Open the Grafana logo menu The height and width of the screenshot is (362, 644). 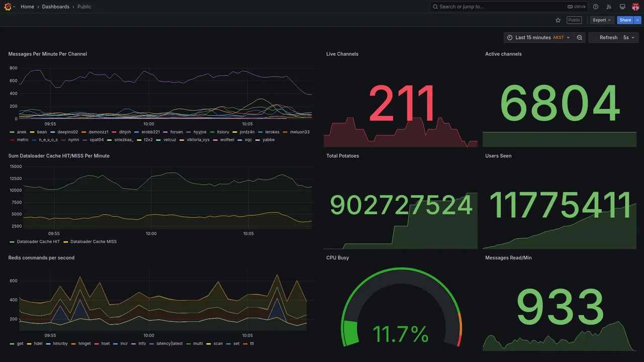(8, 7)
